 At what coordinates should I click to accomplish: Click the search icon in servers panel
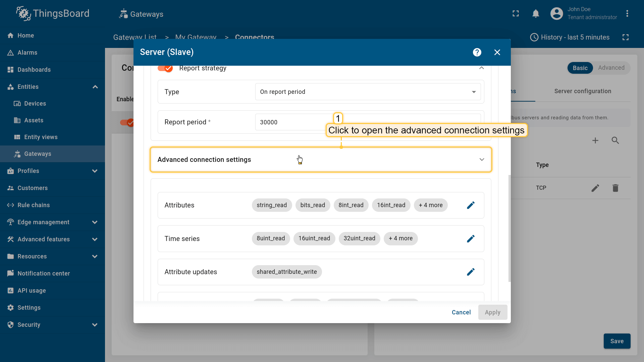pyautogui.click(x=615, y=140)
